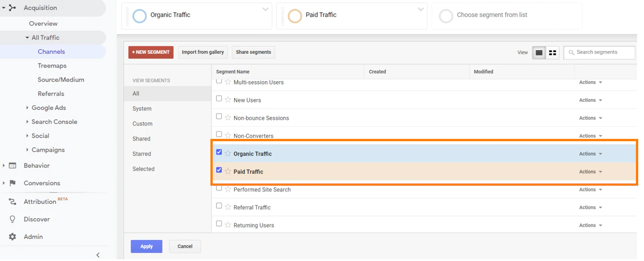
Task: Expand the Google Ads tree item
Action: (28, 108)
